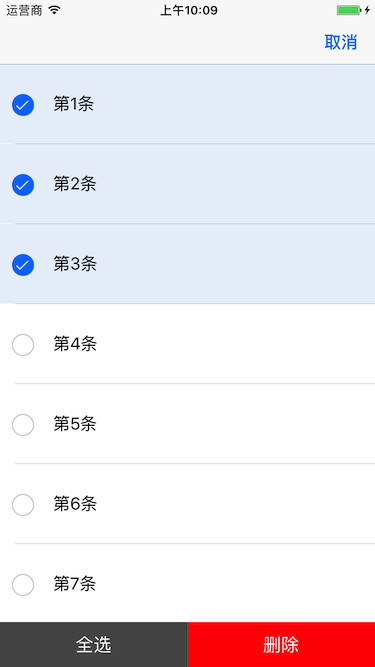Click the 第7条 list item label
This screenshot has width=375, height=667.
tap(75, 584)
